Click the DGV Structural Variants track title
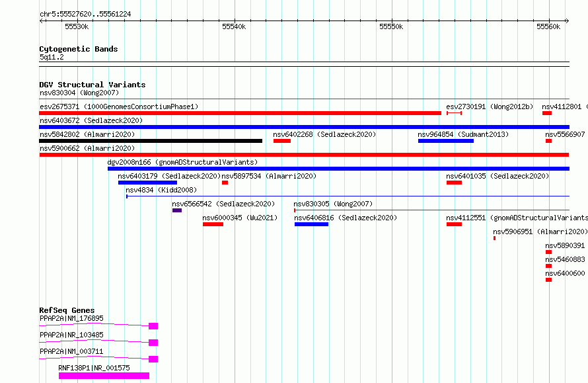588x383 pixels. click(92, 85)
